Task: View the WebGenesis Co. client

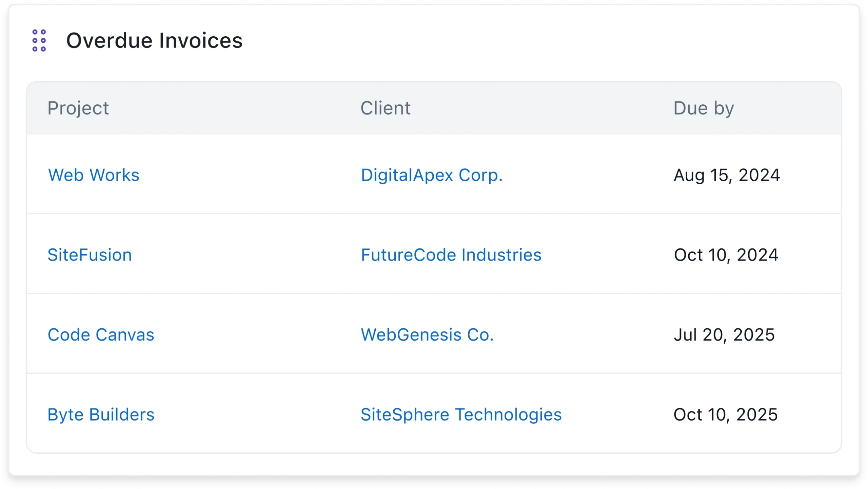Action: pos(427,335)
